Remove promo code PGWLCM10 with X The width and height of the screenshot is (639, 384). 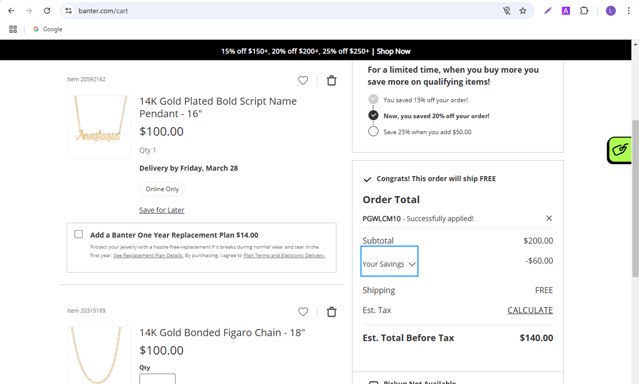tap(549, 218)
